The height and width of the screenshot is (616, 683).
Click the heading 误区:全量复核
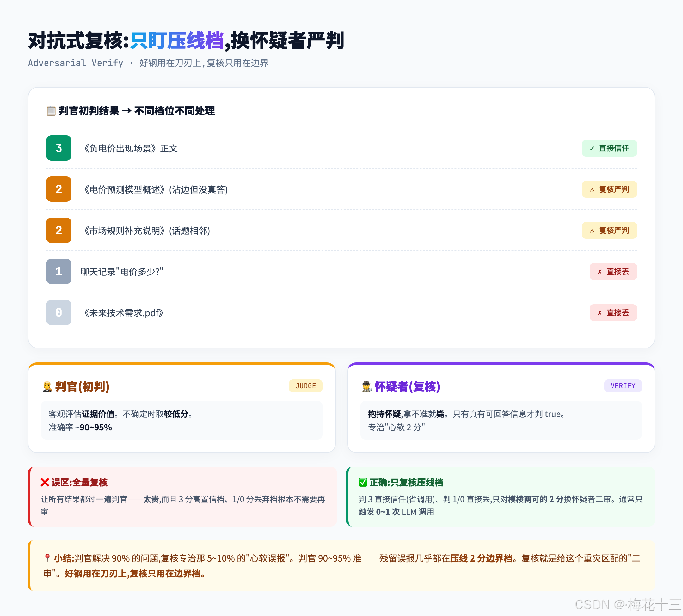[79, 482]
